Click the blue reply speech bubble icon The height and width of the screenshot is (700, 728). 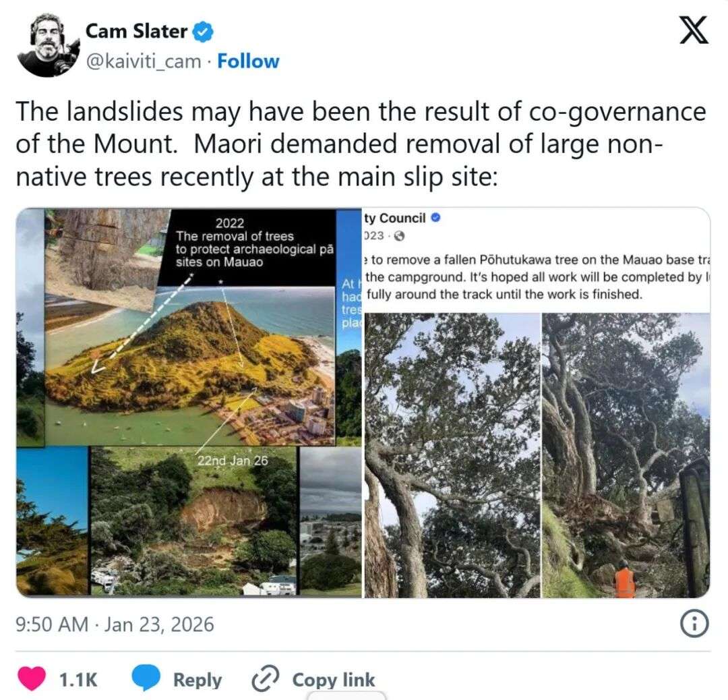[x=145, y=679]
